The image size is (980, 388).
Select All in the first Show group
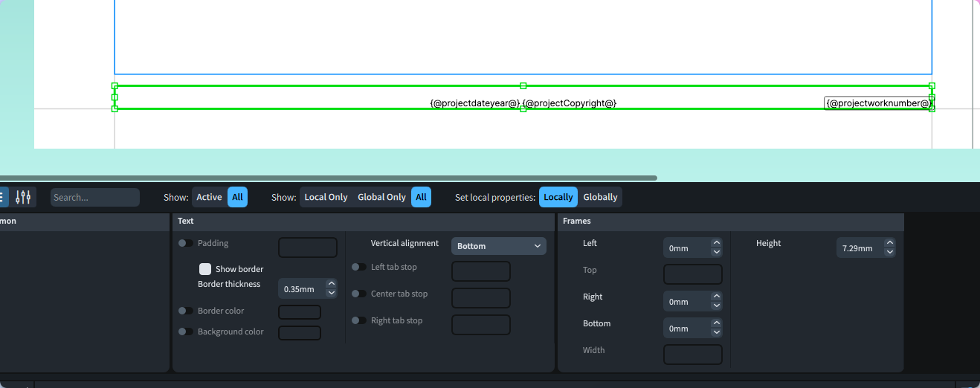click(x=237, y=197)
